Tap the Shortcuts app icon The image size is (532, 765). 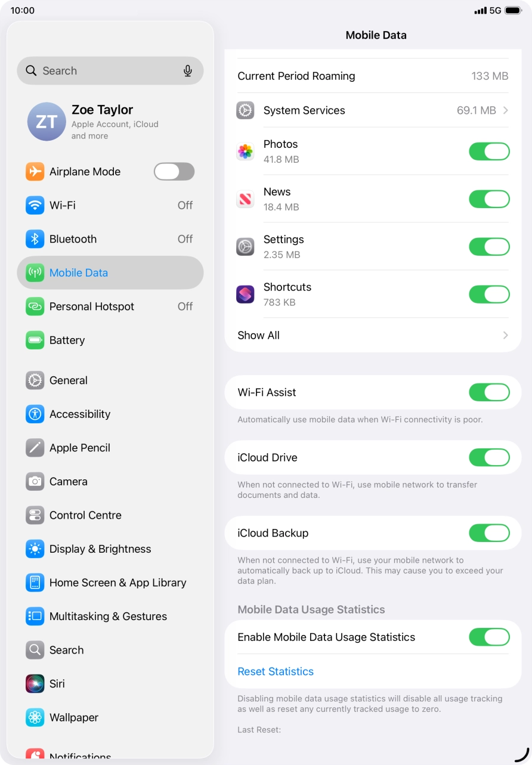245,295
